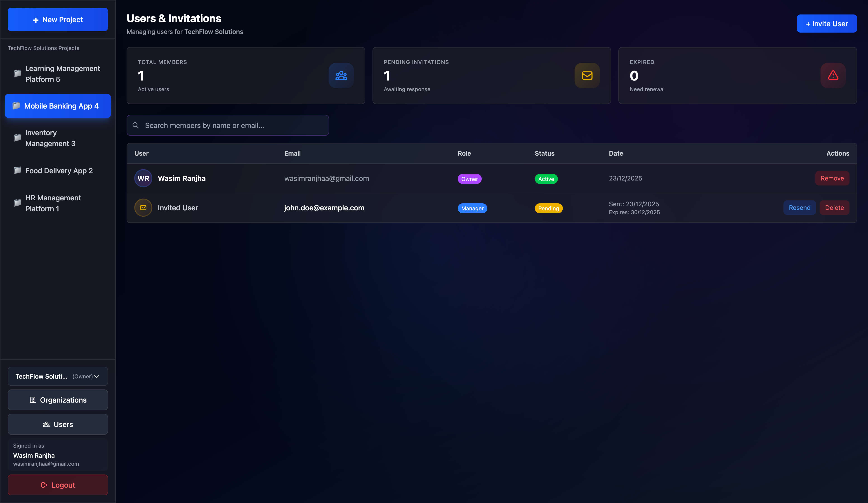Viewport: 868px width, 503px height.
Task: Click the search members input field
Action: [227, 125]
